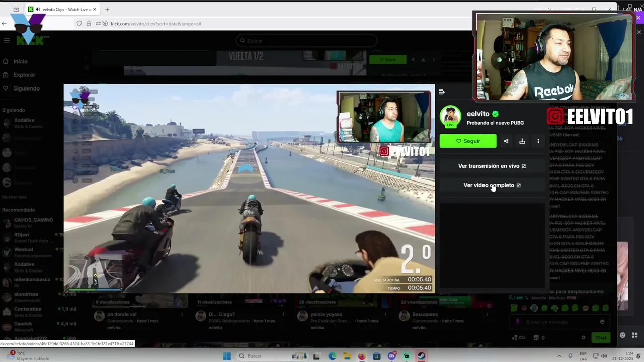Open the 'polola yoyaso' clip
This screenshot has height=362, width=644.
[x=326, y=314]
